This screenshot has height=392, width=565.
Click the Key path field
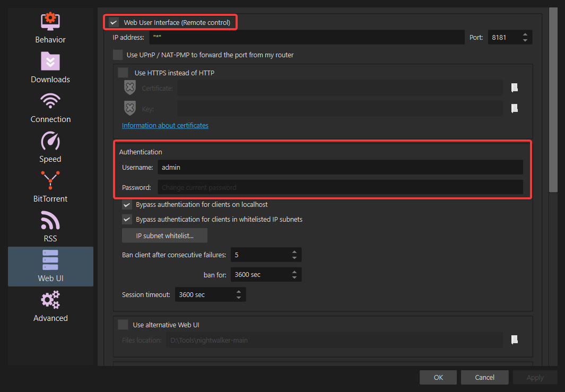[340, 108]
